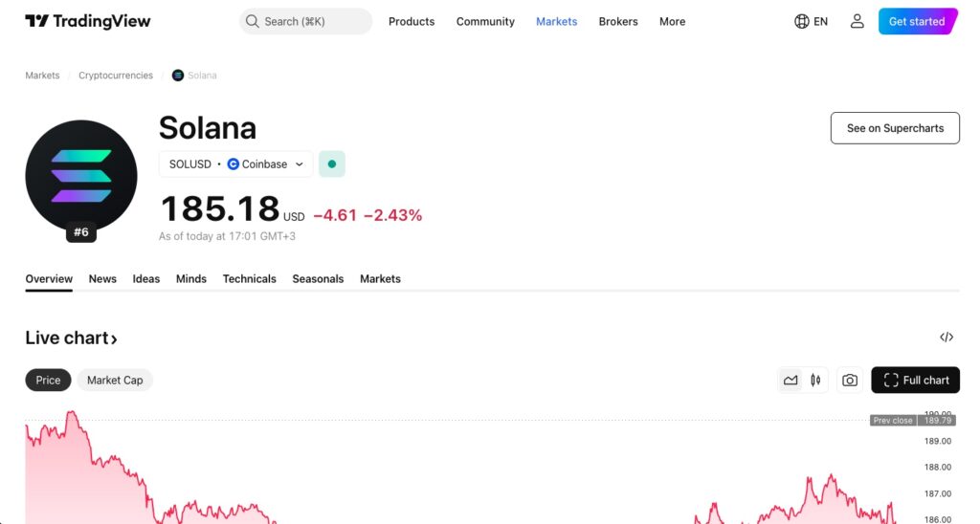Click the Coinbase exchange icon
This screenshot has height=524, width=980.
(234, 164)
